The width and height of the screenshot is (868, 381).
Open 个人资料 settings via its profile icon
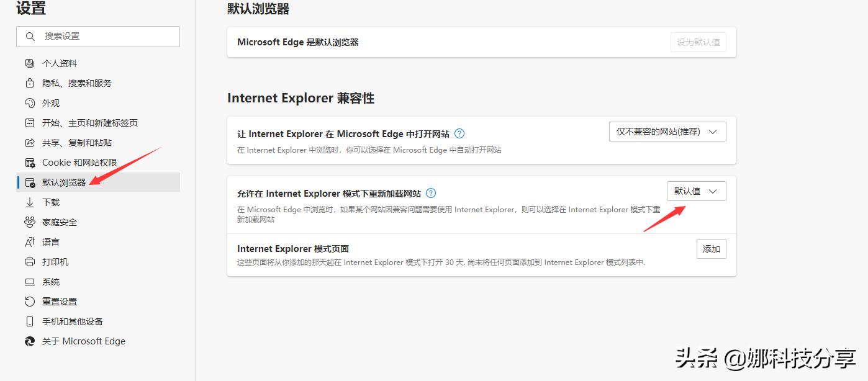(29, 63)
